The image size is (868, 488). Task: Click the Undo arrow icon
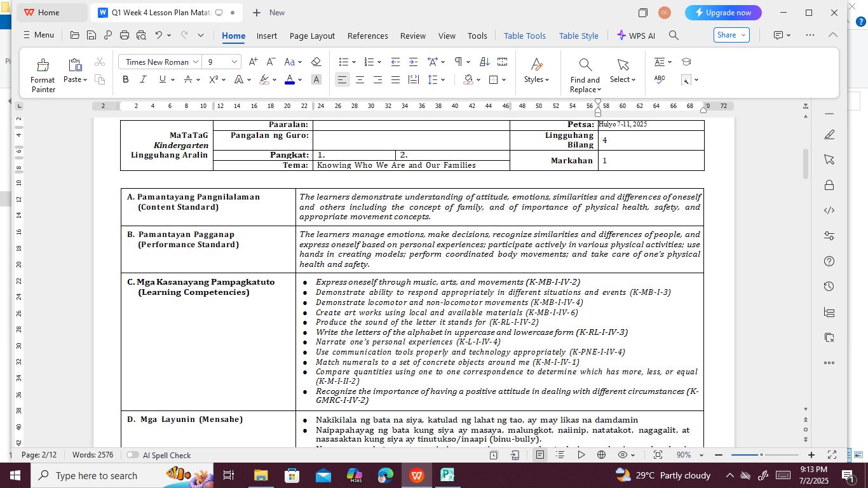(158, 36)
